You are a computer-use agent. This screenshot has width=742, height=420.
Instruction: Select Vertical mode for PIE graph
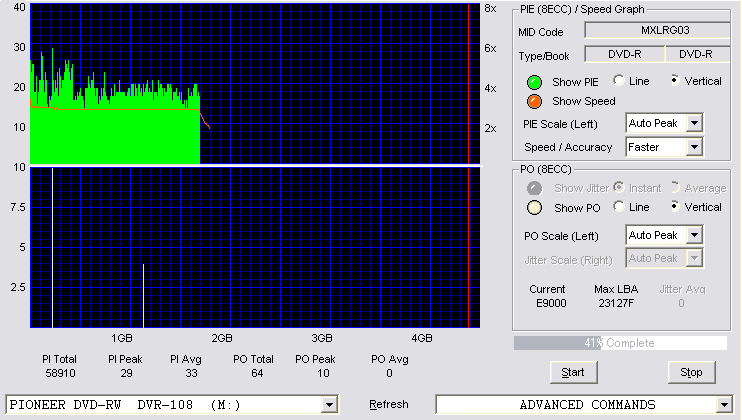(x=675, y=80)
